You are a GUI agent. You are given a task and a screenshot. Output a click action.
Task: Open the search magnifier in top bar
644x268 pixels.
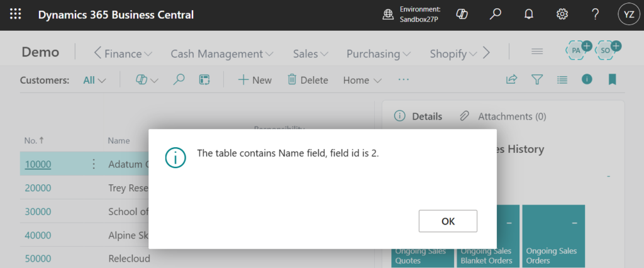[x=496, y=14]
